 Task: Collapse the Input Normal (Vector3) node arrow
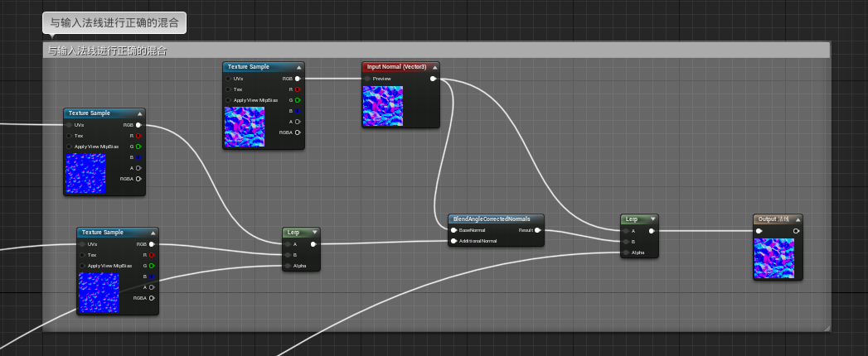click(x=434, y=67)
